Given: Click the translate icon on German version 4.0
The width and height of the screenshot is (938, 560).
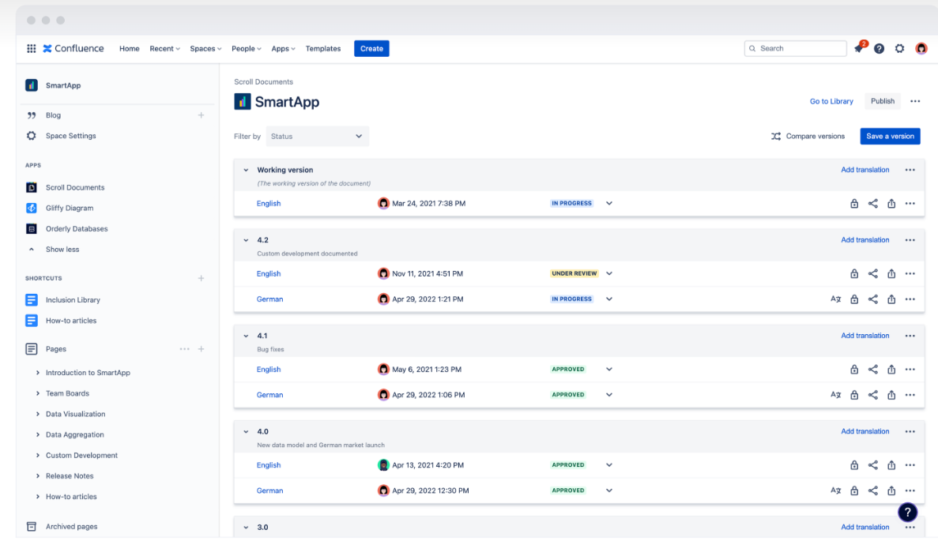Looking at the screenshot, I should pyautogui.click(x=835, y=490).
